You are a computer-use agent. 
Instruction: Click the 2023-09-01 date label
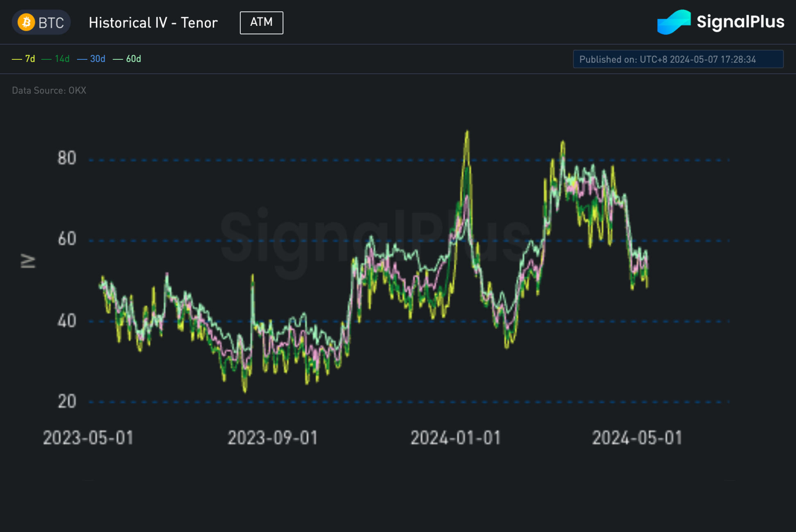pos(273,438)
